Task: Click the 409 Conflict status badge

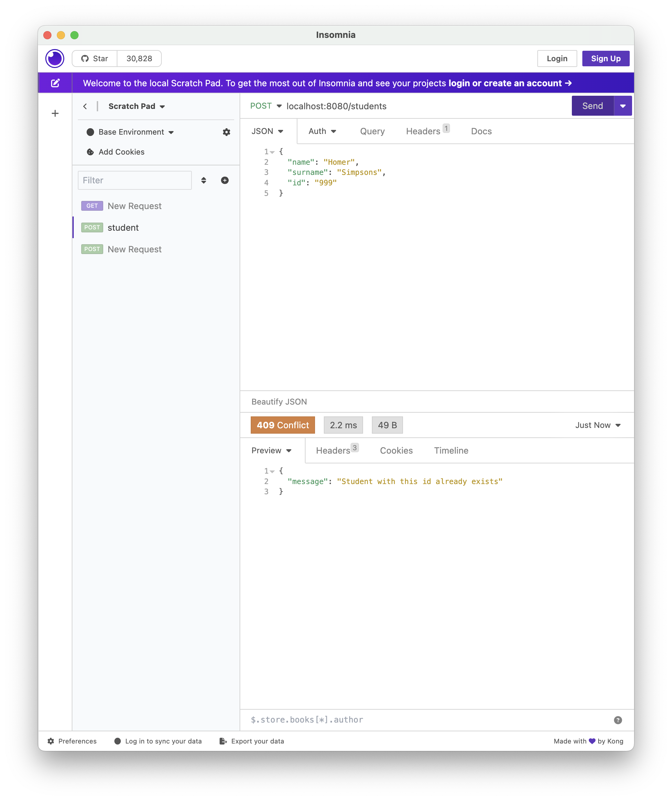Action: coord(283,425)
